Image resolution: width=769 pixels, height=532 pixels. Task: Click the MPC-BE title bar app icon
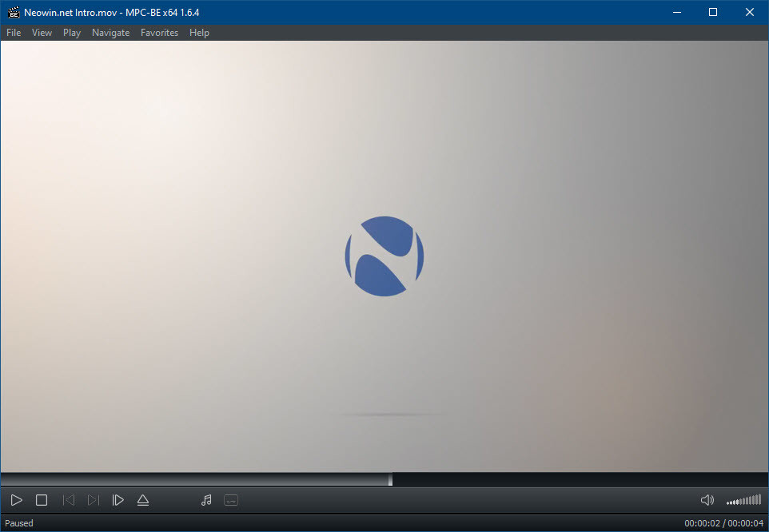pyautogui.click(x=14, y=12)
